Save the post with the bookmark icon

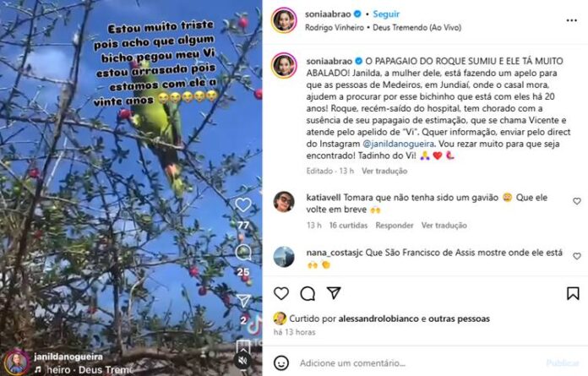point(573,293)
